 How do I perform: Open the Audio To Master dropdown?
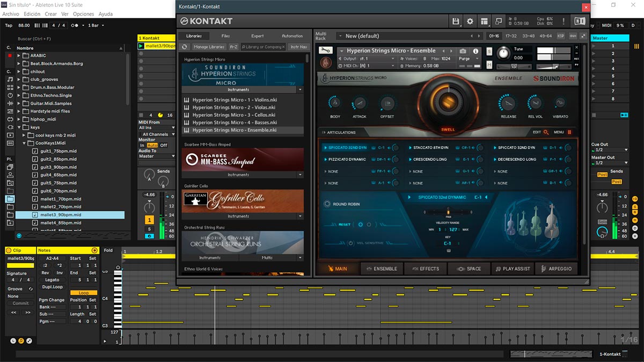pos(157,156)
